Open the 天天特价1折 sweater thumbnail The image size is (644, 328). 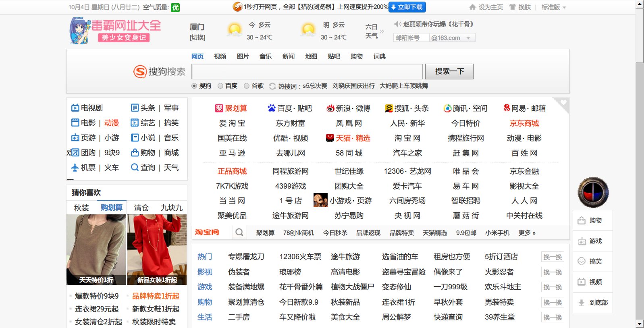tap(96, 249)
